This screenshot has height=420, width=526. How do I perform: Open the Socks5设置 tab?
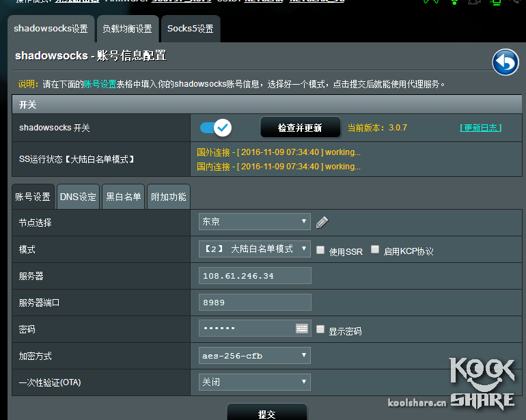pyautogui.click(x=191, y=29)
